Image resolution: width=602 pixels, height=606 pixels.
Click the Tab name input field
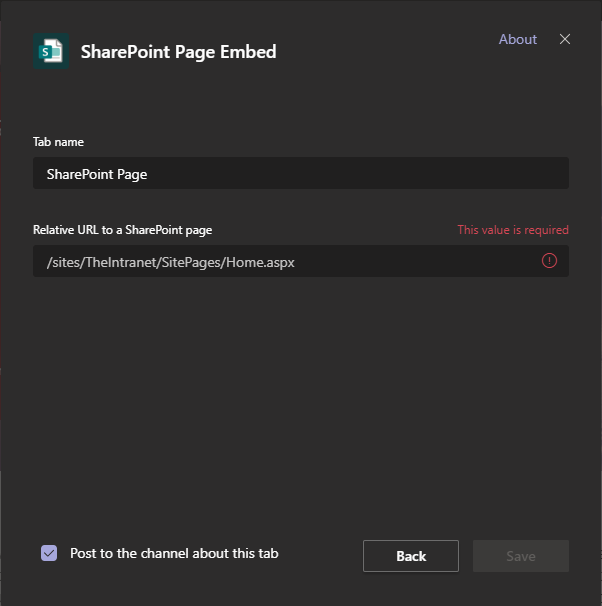pos(301,173)
